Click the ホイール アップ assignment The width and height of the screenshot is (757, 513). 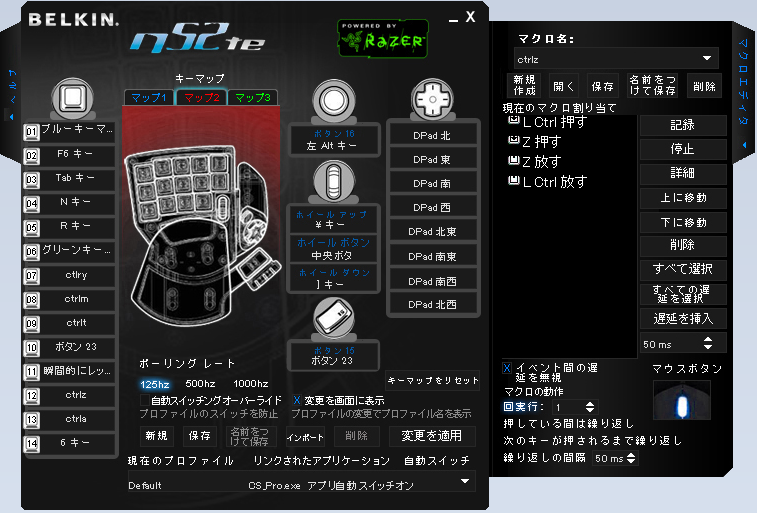[332, 220]
